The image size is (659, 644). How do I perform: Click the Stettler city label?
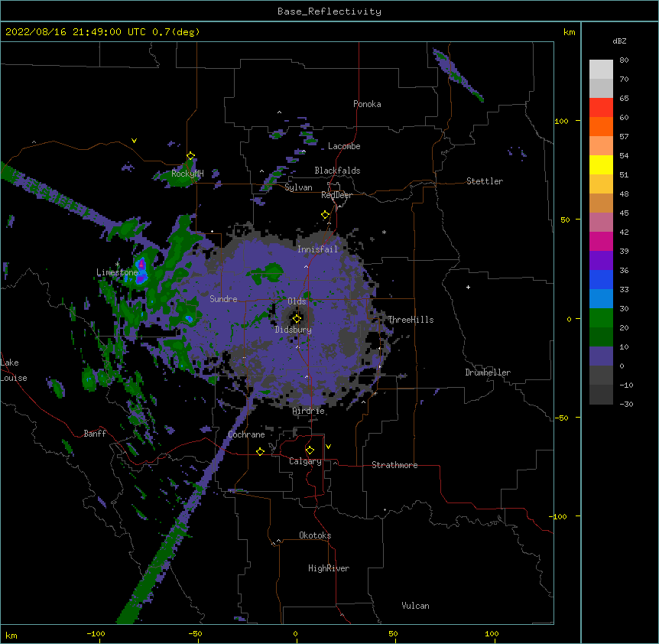point(485,181)
